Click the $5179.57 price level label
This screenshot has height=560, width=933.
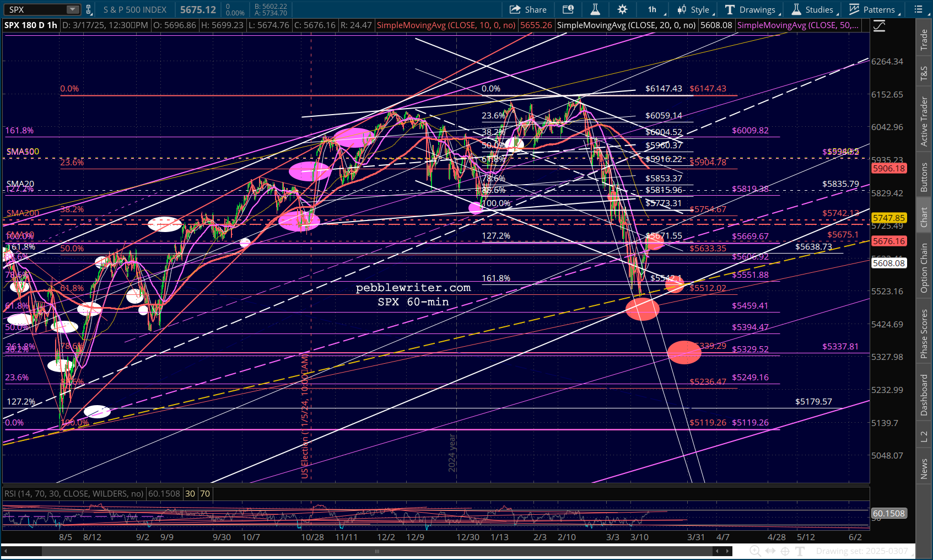[x=813, y=402]
